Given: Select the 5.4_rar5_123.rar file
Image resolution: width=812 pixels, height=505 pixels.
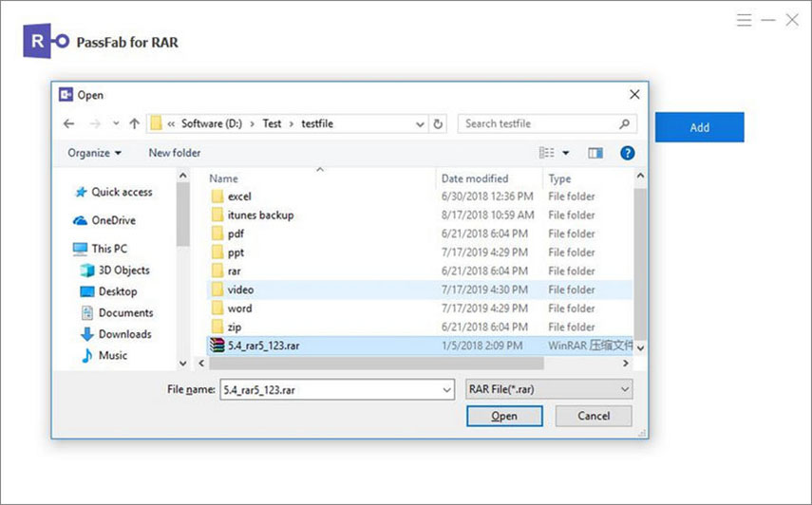Looking at the screenshot, I should coord(420,346).
